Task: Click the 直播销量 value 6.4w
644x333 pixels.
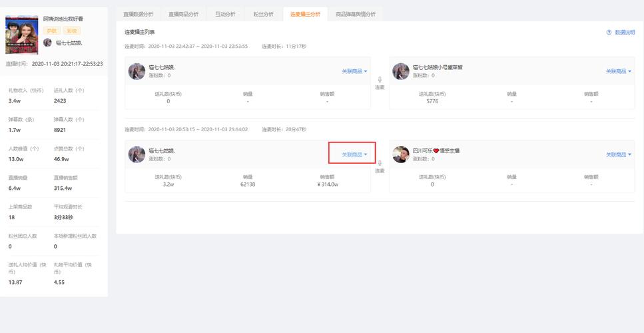Action: tap(15, 188)
